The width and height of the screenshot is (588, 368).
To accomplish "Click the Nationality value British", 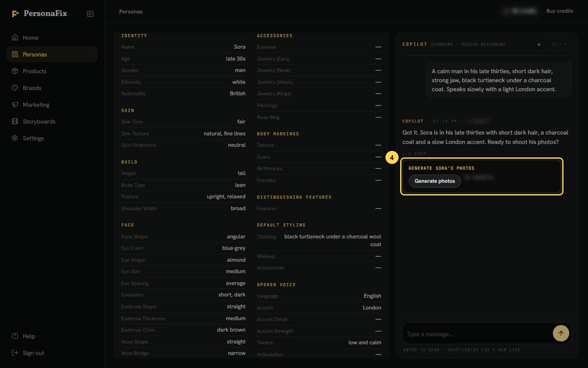I will click(238, 94).
